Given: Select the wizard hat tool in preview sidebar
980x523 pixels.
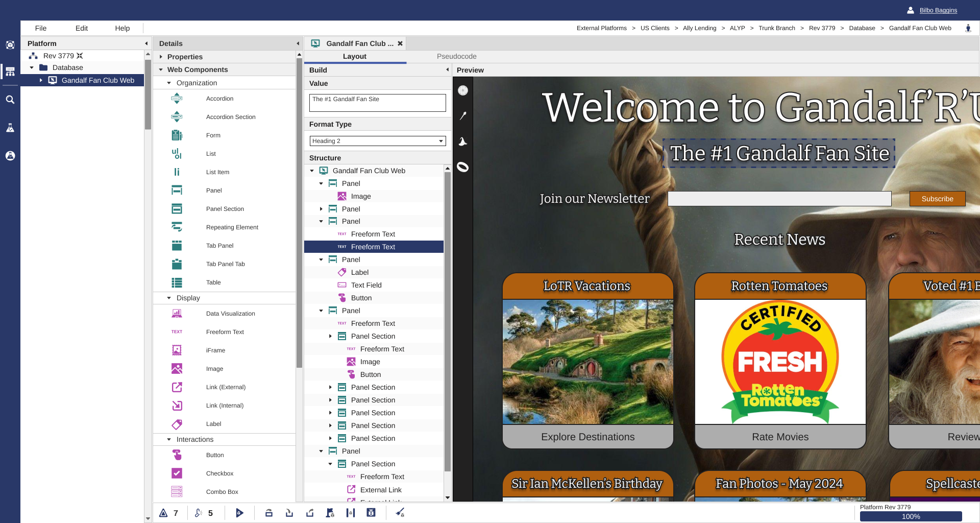Looking at the screenshot, I should 463,141.
